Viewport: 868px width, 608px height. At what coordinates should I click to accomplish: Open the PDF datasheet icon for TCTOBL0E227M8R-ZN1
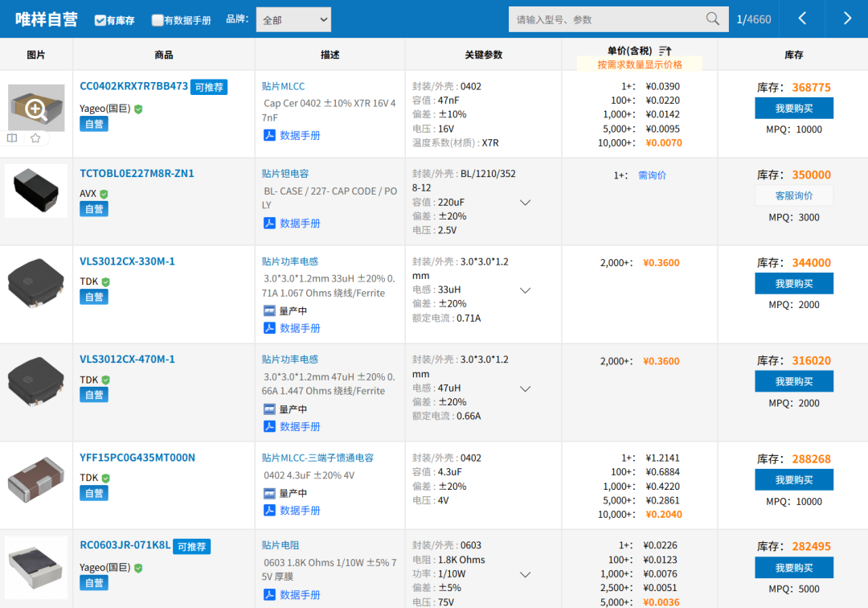pos(270,224)
